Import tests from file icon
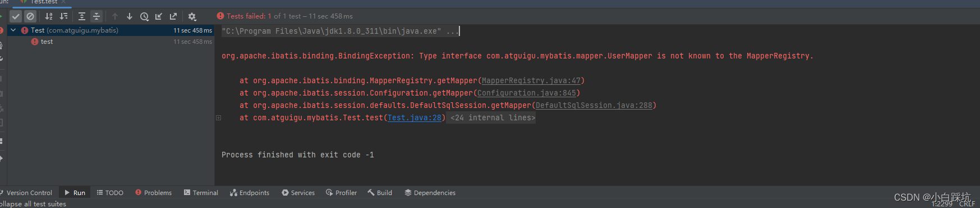Viewport: 980px width, 208px height. (x=159, y=16)
